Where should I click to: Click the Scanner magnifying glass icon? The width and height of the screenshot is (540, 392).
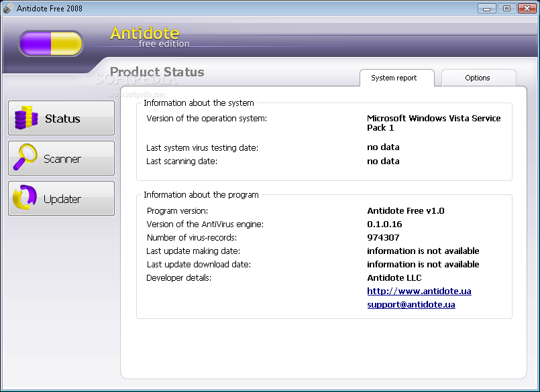point(25,157)
